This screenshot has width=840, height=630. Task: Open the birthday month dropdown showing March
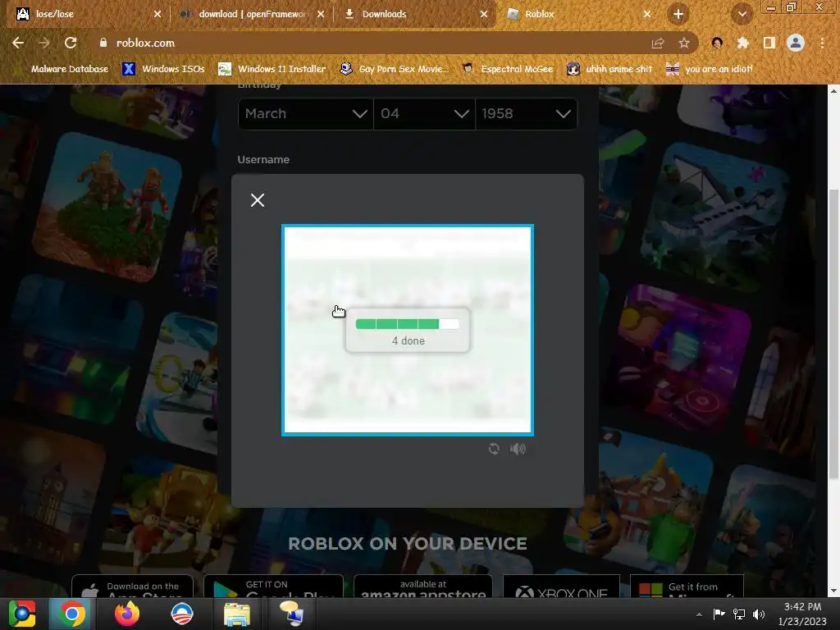(306, 113)
